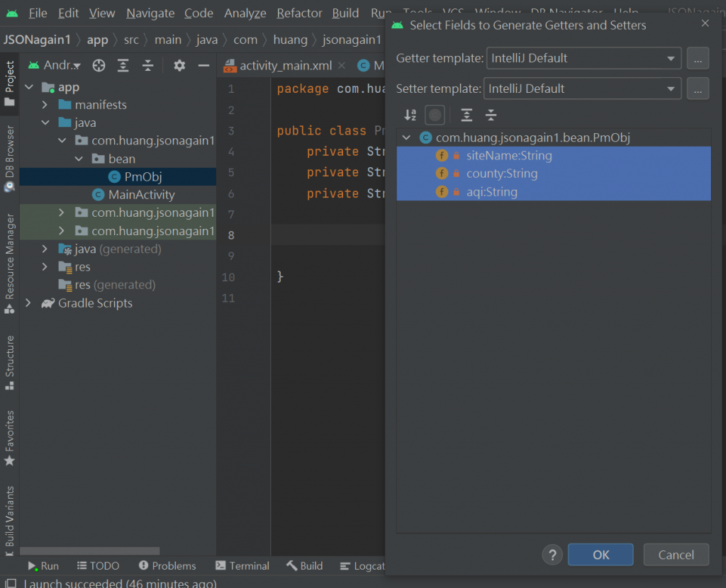The image size is (726, 588).
Task: Open help with the question mark button
Action: (552, 555)
